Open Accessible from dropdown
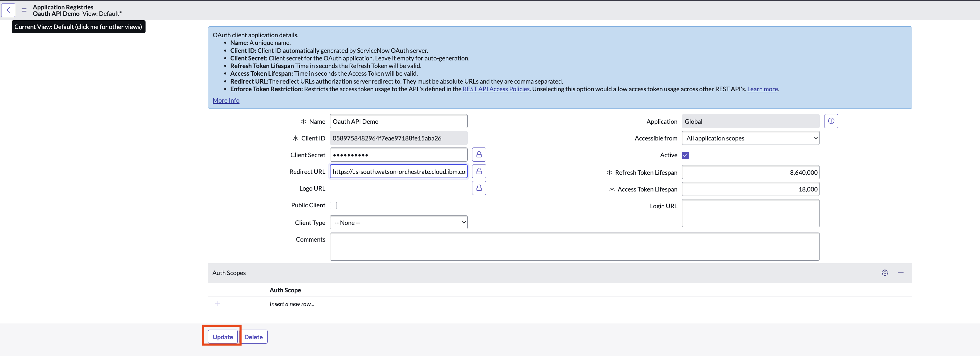This screenshot has height=356, width=980. (x=750, y=138)
